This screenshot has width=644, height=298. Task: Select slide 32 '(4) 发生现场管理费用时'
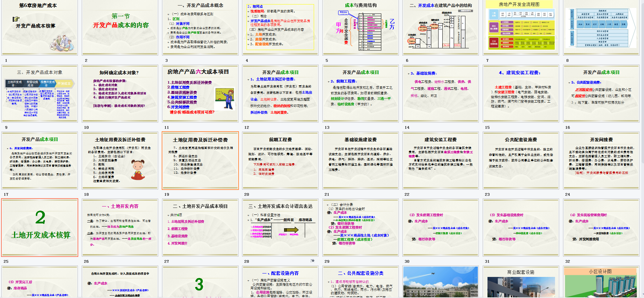pos(601,228)
